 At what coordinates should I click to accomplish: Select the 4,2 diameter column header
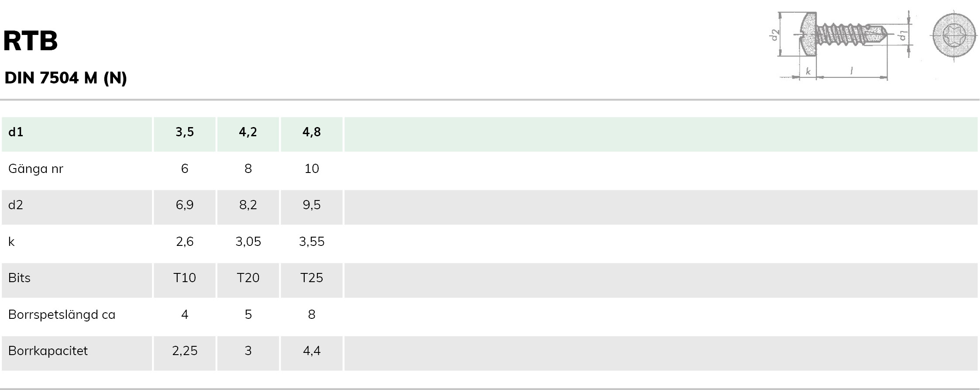click(x=248, y=132)
